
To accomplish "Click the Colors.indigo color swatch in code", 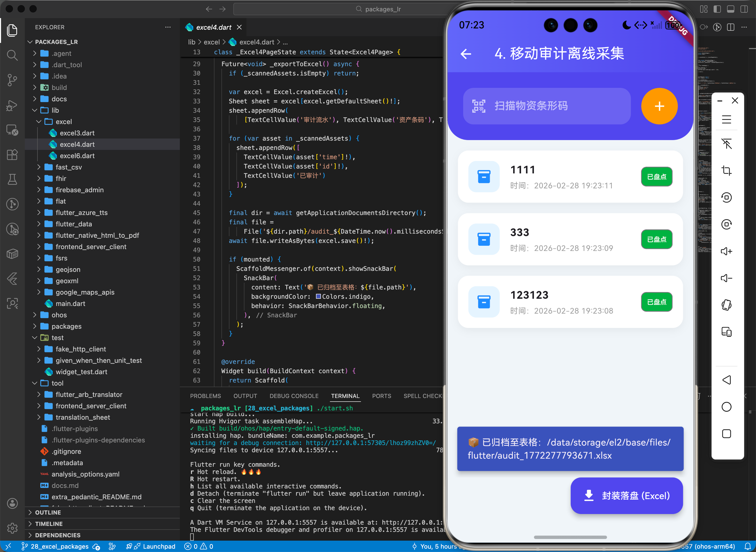I will [x=318, y=296].
